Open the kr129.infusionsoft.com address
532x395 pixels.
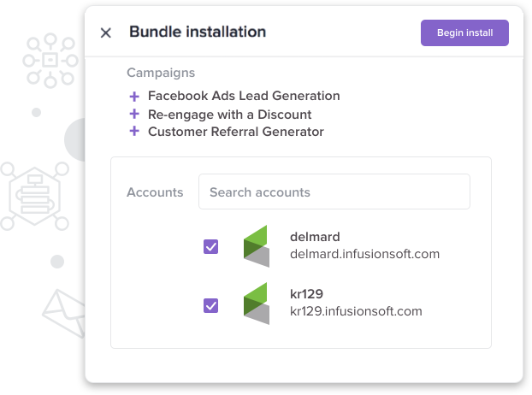(x=356, y=311)
